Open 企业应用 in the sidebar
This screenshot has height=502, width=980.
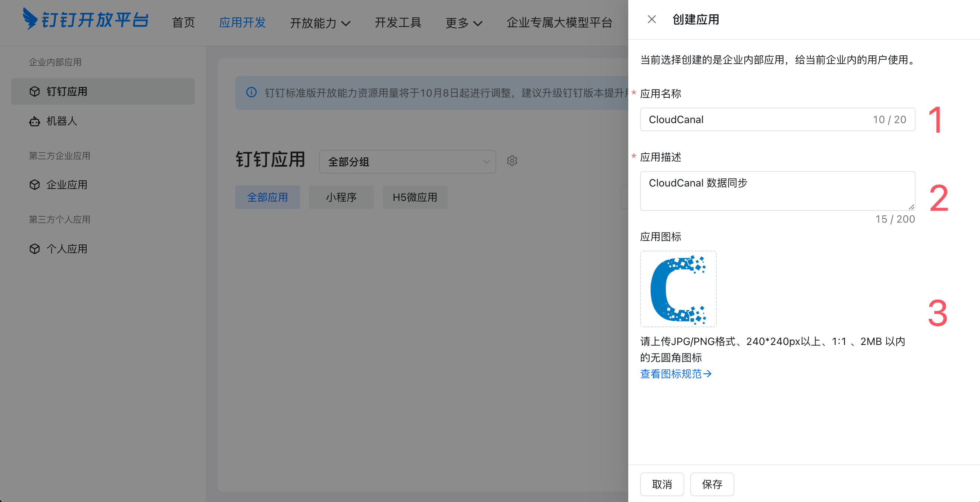click(x=67, y=185)
